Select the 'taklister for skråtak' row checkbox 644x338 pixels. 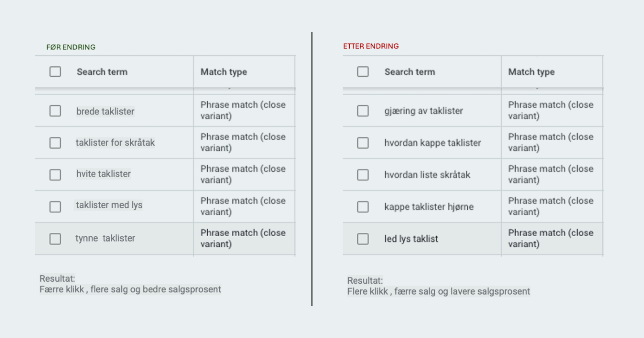[x=55, y=143]
